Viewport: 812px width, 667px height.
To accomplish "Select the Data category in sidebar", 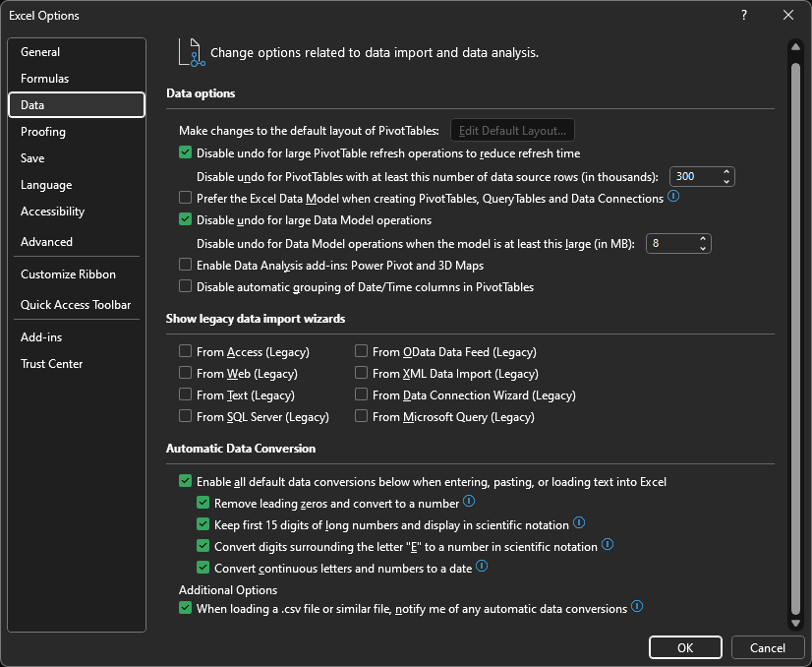I will (77, 104).
